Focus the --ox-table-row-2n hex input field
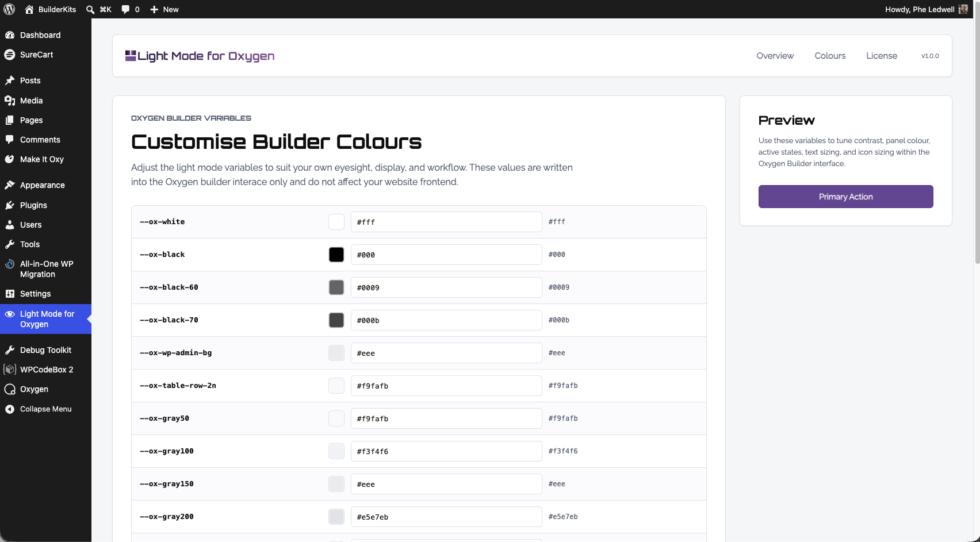980x542 pixels. [x=446, y=386]
